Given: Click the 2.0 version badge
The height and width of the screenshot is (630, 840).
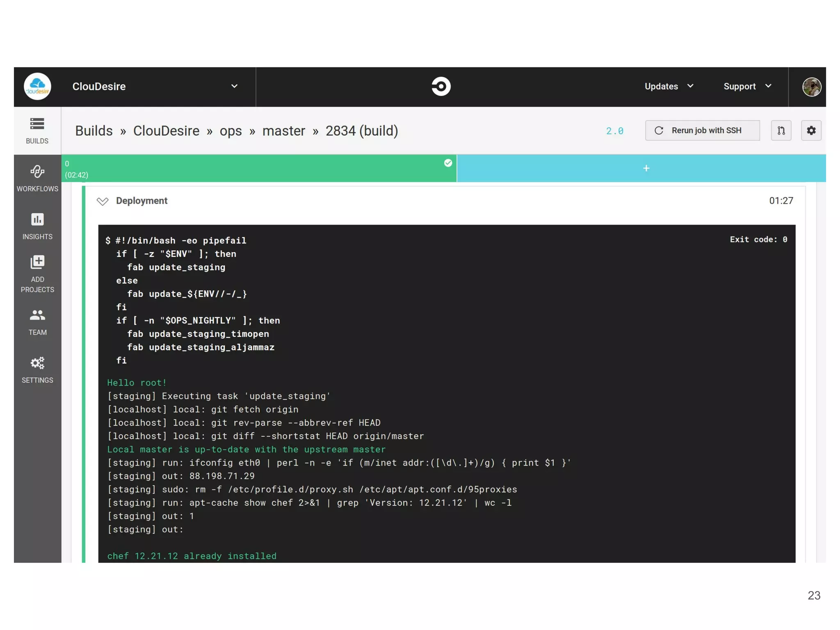Looking at the screenshot, I should (614, 131).
